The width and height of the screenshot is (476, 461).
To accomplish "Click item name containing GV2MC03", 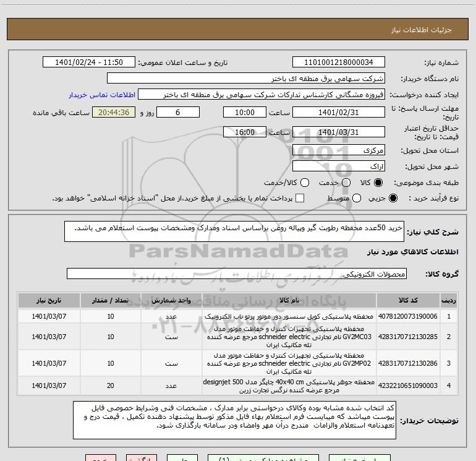I will [289, 337].
